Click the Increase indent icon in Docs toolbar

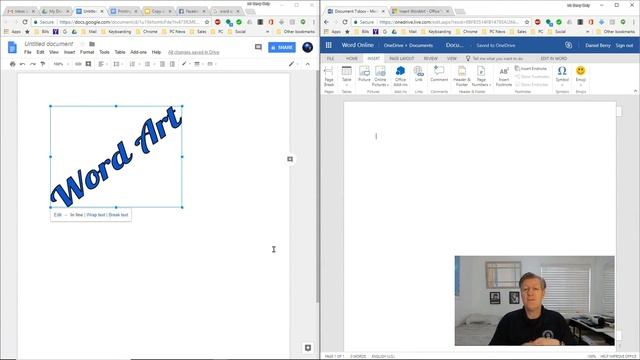pyautogui.click(x=172, y=64)
